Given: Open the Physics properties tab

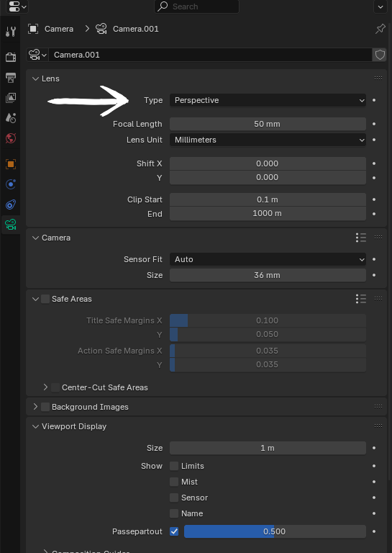Looking at the screenshot, I should tap(11, 184).
